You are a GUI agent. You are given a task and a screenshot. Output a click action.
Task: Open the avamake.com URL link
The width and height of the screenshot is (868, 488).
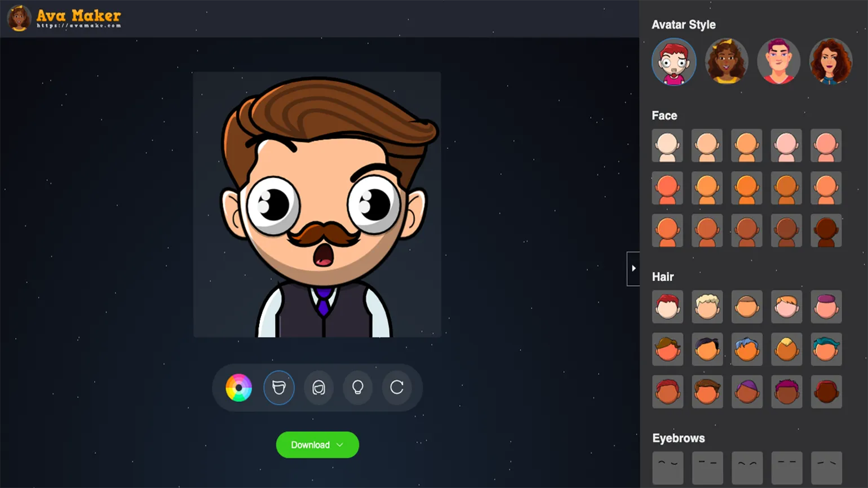79,26
